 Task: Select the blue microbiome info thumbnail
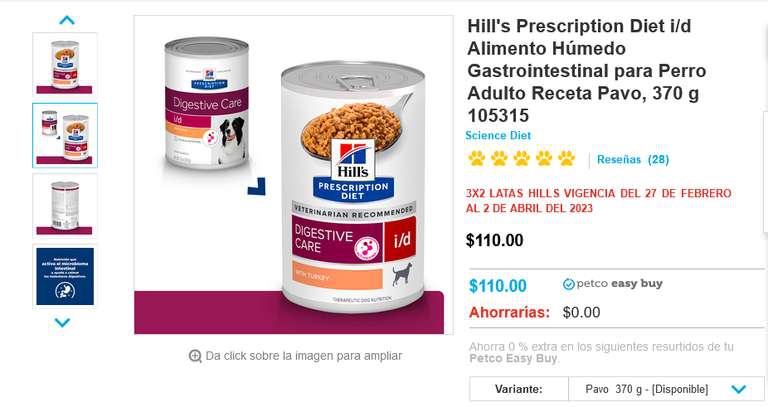(65, 276)
